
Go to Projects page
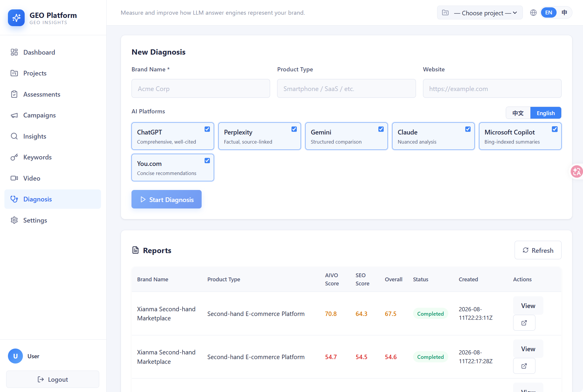click(53, 73)
